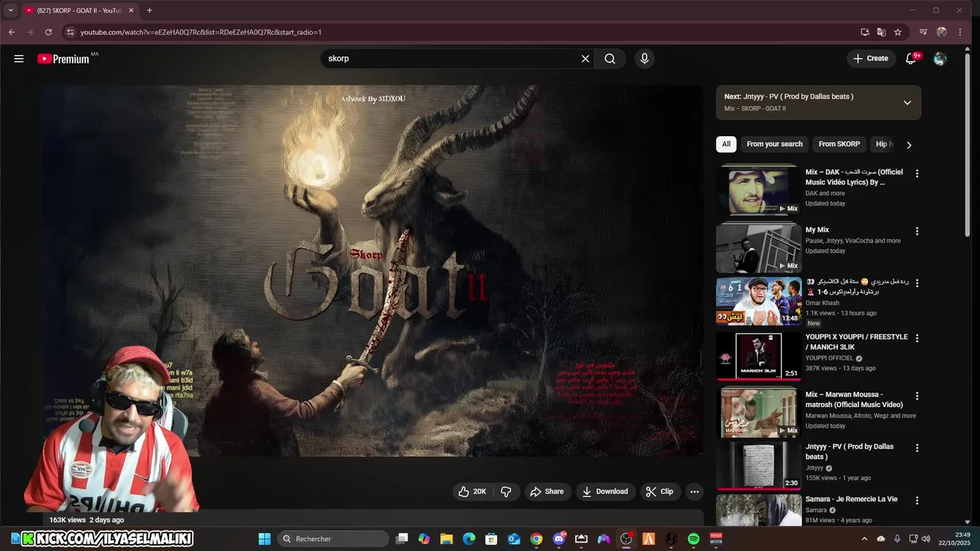The width and height of the screenshot is (980, 551).
Task: Open more actions beside Clip button
Action: (694, 491)
